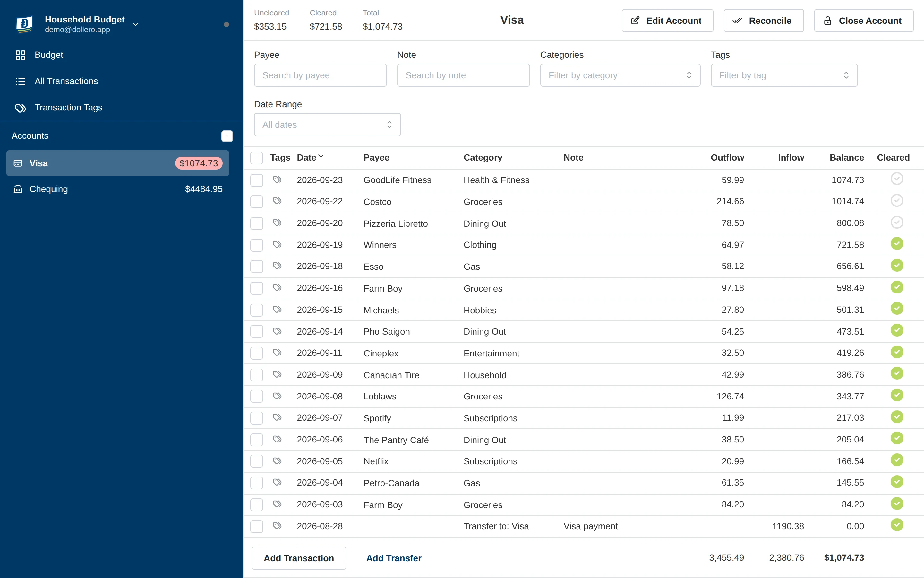Screen dimensions: 924x578
Task: Click the tag icon on Pho Saigon row
Action: coord(277,331)
